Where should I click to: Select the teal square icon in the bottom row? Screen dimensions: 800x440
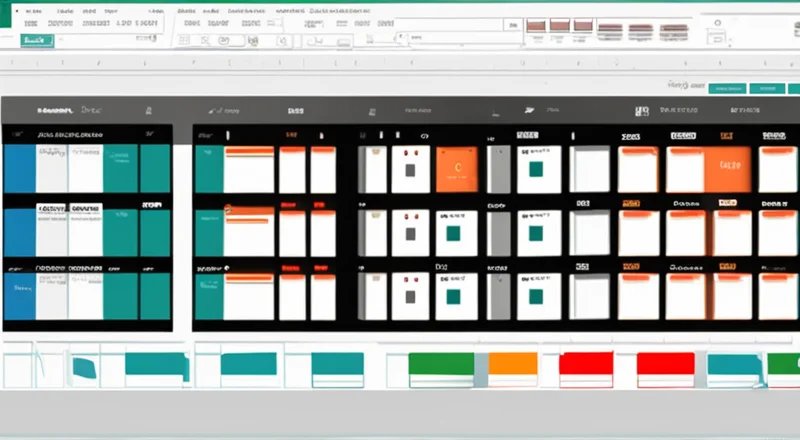click(x=536, y=297)
